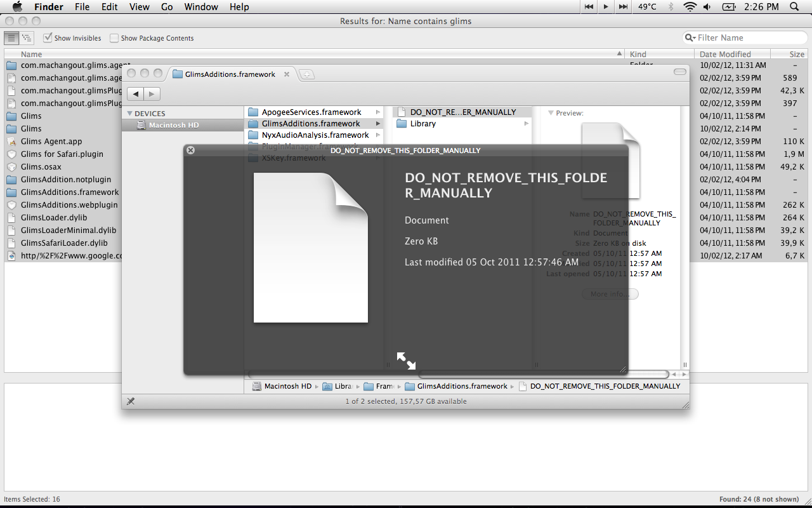This screenshot has height=508, width=812.
Task: Click the Glims Agent.app icon
Action: (11, 142)
